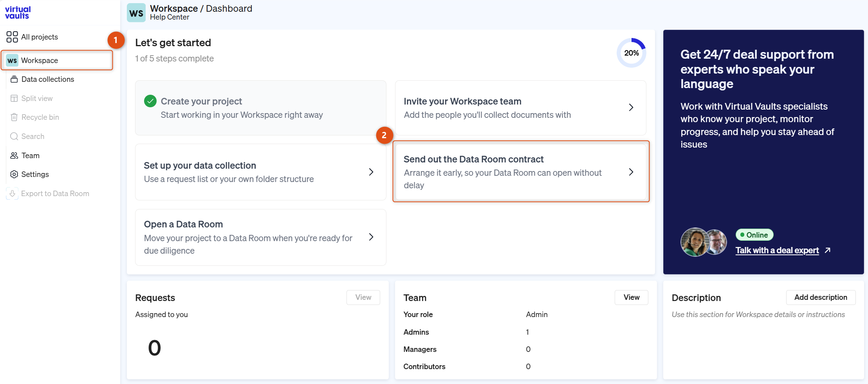This screenshot has width=868, height=384.
Task: Click the View button in Team panel
Action: coord(632,297)
